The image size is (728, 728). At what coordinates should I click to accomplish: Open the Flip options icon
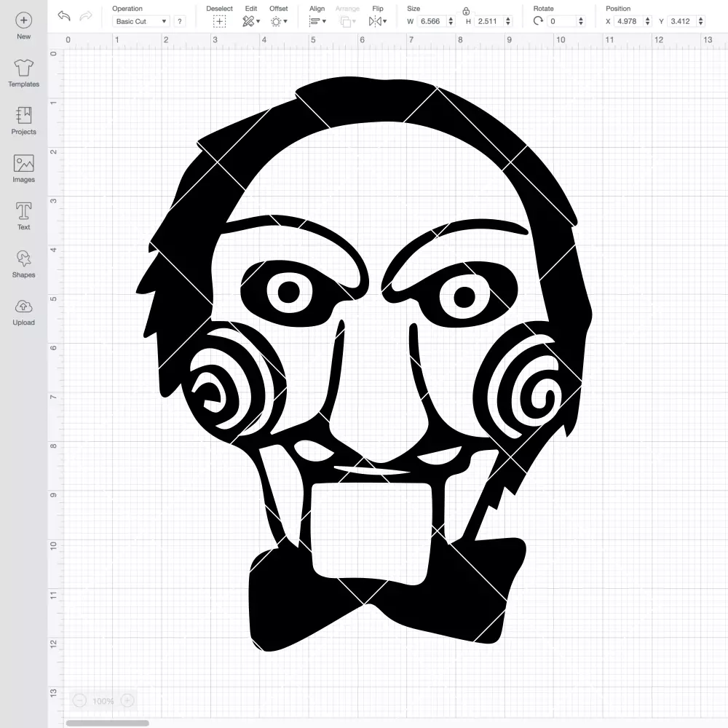pos(375,21)
